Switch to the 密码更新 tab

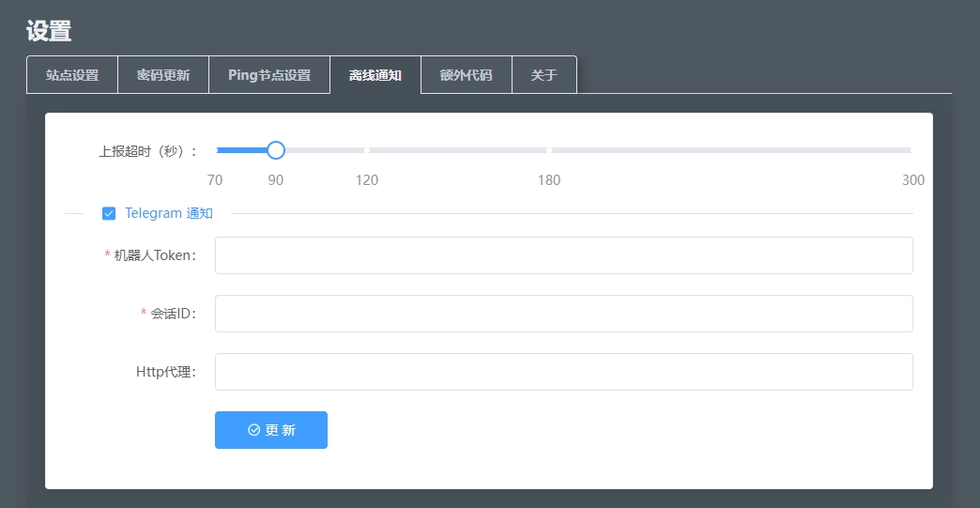(163, 75)
